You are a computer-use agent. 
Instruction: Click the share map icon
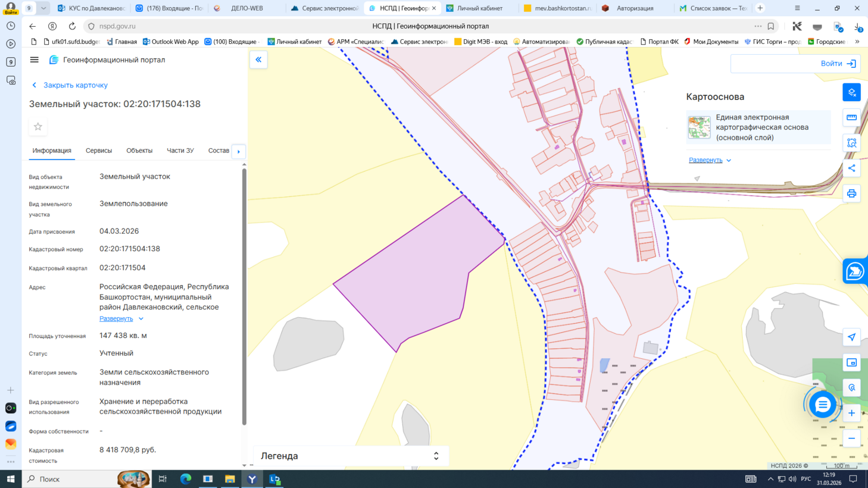point(851,168)
